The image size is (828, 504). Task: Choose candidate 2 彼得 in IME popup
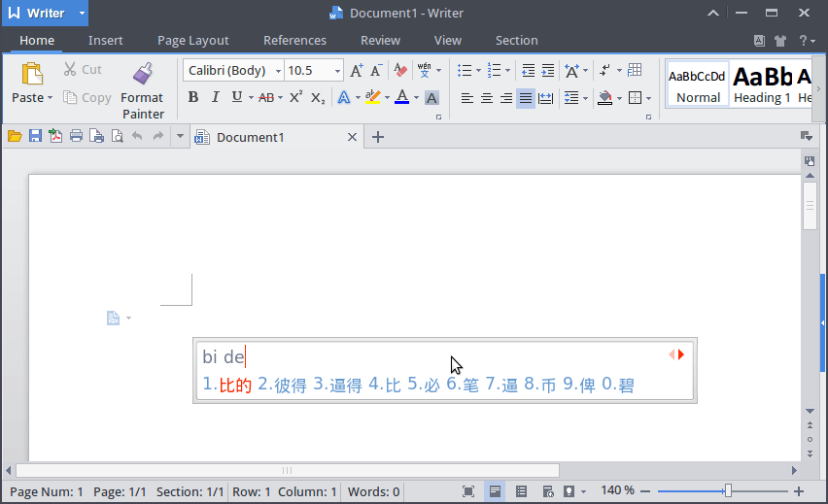point(282,386)
